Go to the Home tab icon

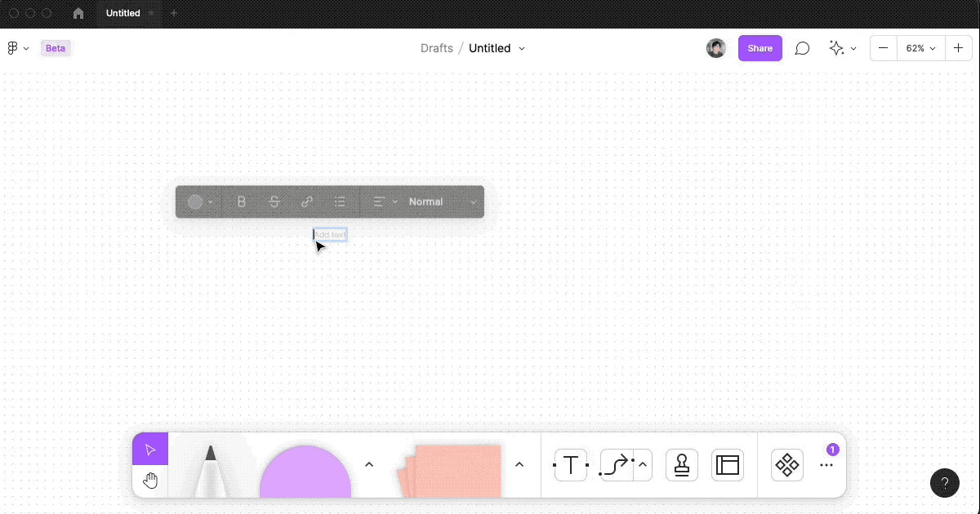[78, 13]
